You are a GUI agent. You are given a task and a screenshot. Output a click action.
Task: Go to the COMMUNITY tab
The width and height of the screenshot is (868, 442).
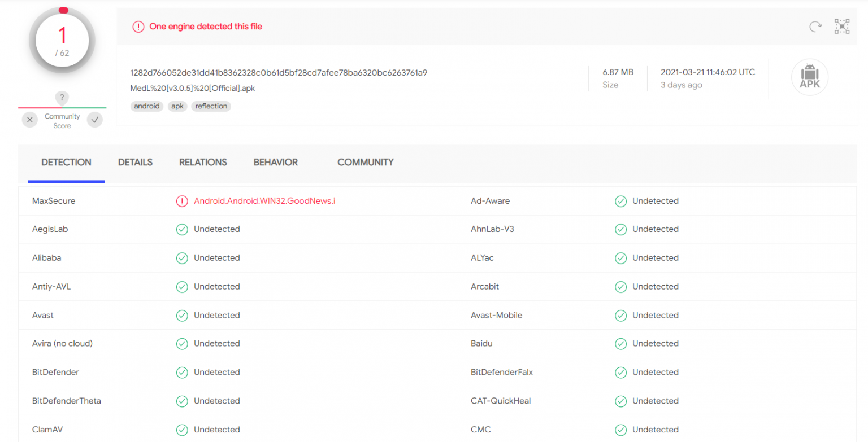click(365, 163)
